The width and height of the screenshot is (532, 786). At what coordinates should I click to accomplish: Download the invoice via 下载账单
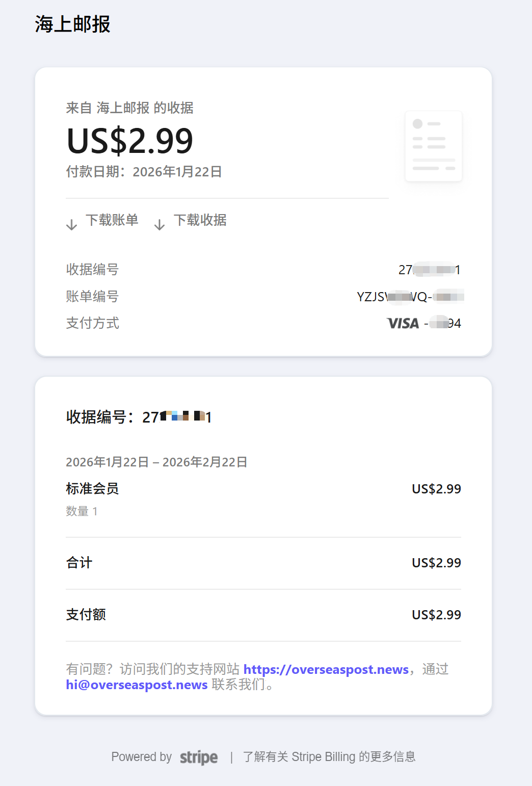click(x=112, y=220)
